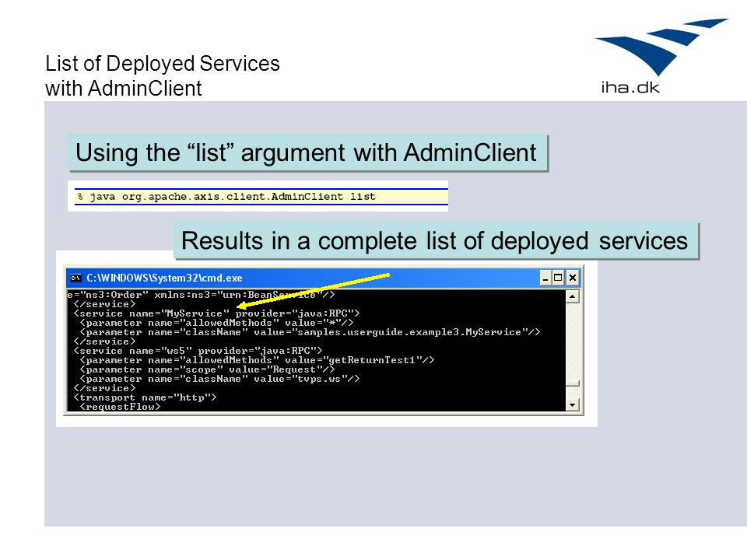Click the cmd.exe title bar icon
Viewport: 747px width, 560px height.
pos(75,278)
